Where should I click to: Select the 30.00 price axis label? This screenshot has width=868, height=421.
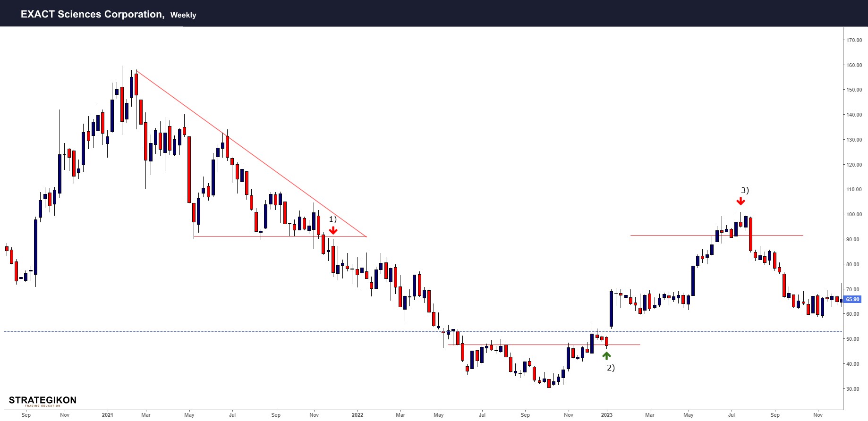coord(853,389)
